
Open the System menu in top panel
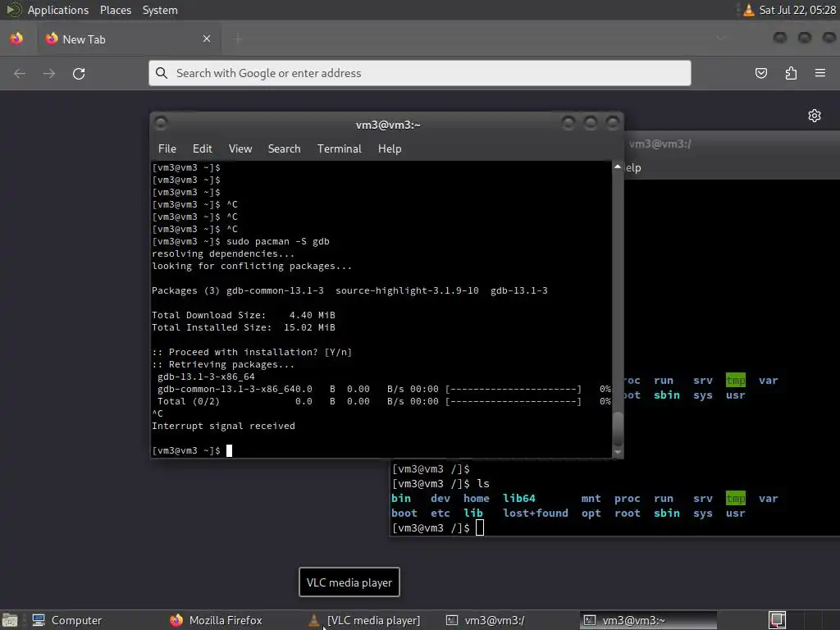coord(160,10)
